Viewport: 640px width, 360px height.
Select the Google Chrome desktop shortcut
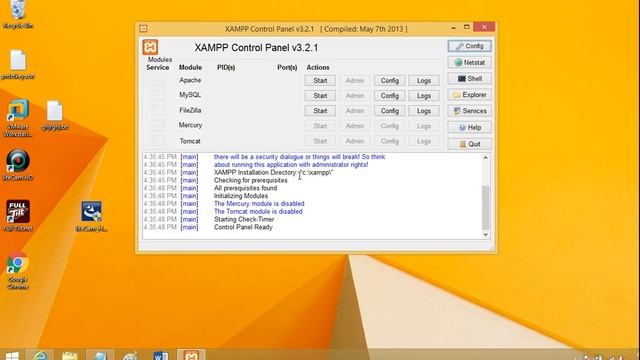click(x=18, y=270)
